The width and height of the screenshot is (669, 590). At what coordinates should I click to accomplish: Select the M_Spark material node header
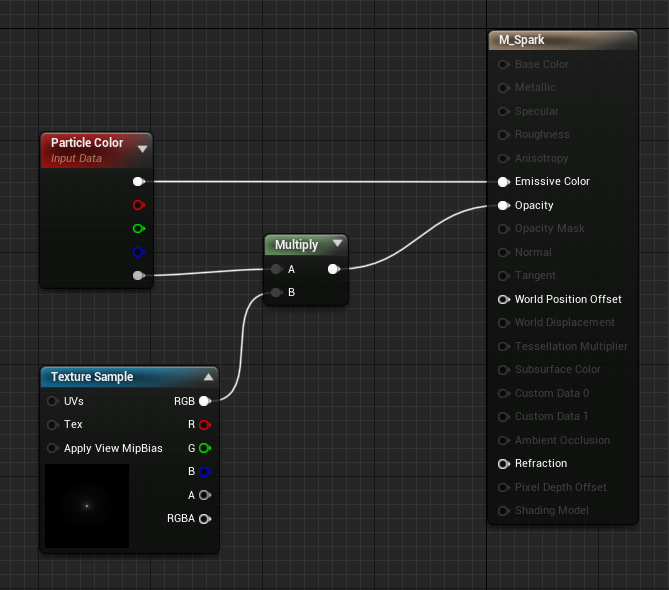tap(563, 40)
